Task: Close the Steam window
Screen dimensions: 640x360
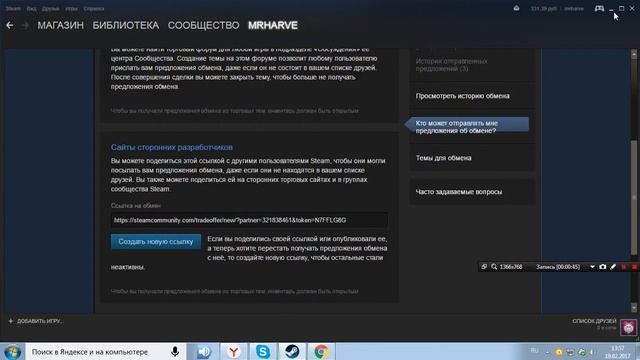Action: click(x=632, y=8)
